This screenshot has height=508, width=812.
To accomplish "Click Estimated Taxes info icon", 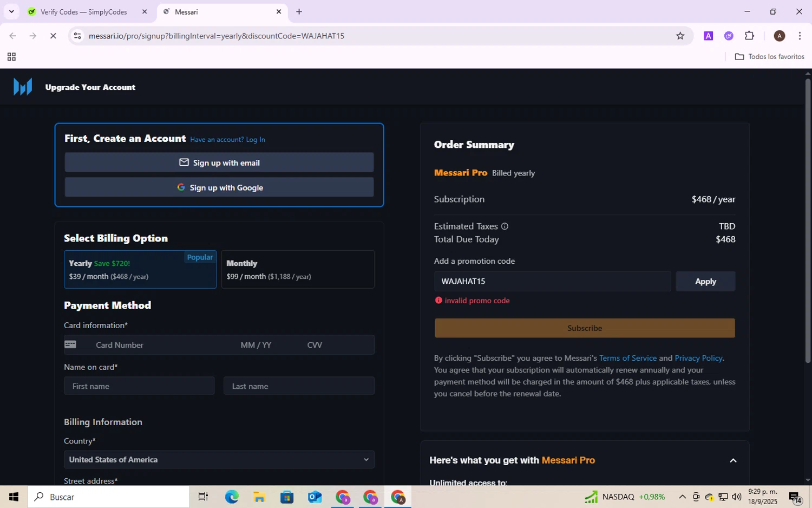I will coord(505,226).
